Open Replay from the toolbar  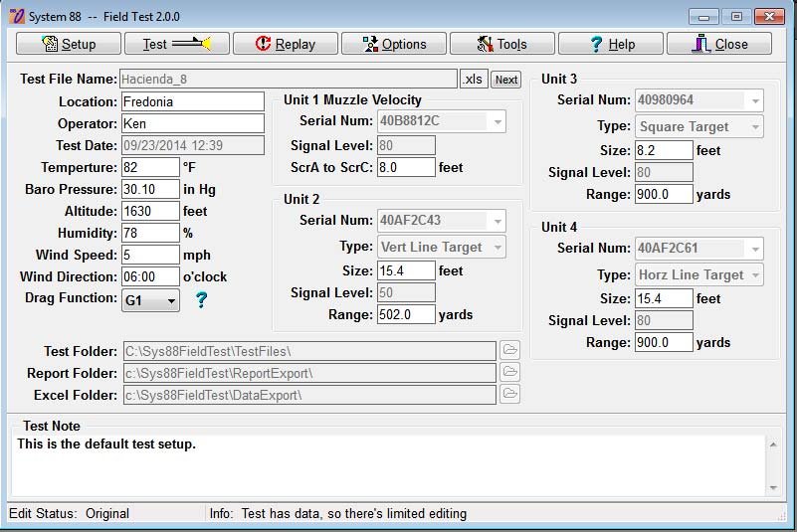pos(285,44)
